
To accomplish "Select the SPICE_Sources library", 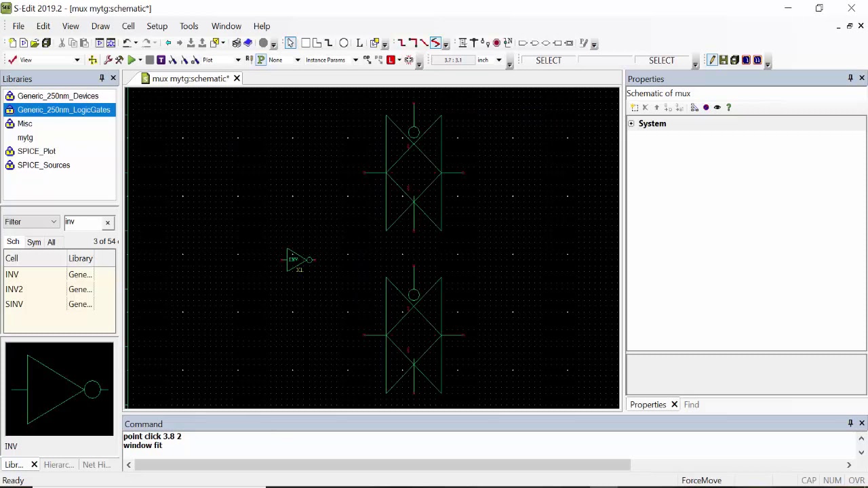I will coord(43,165).
